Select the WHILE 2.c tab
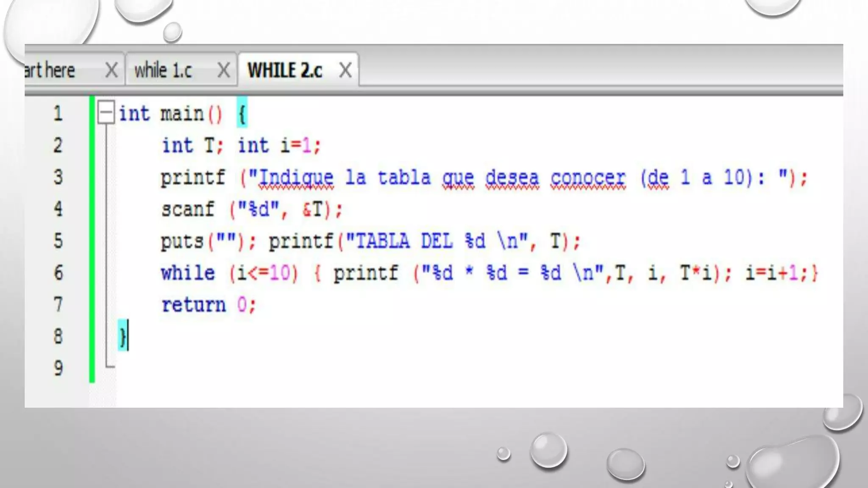 click(285, 70)
